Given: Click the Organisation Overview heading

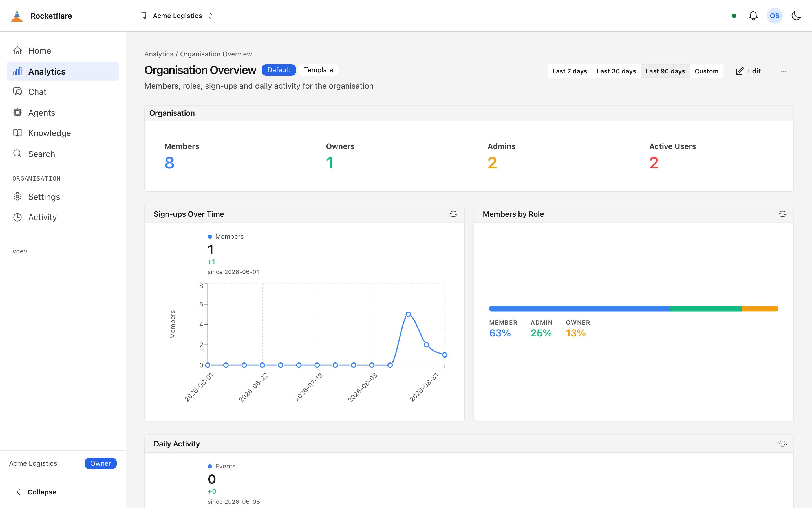Looking at the screenshot, I should tap(200, 70).
